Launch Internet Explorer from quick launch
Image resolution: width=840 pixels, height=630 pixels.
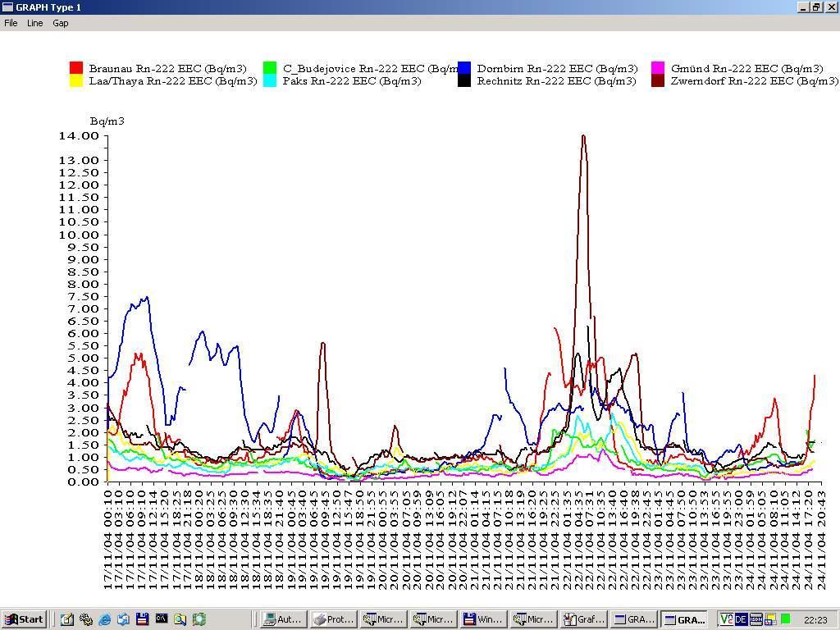[105, 619]
